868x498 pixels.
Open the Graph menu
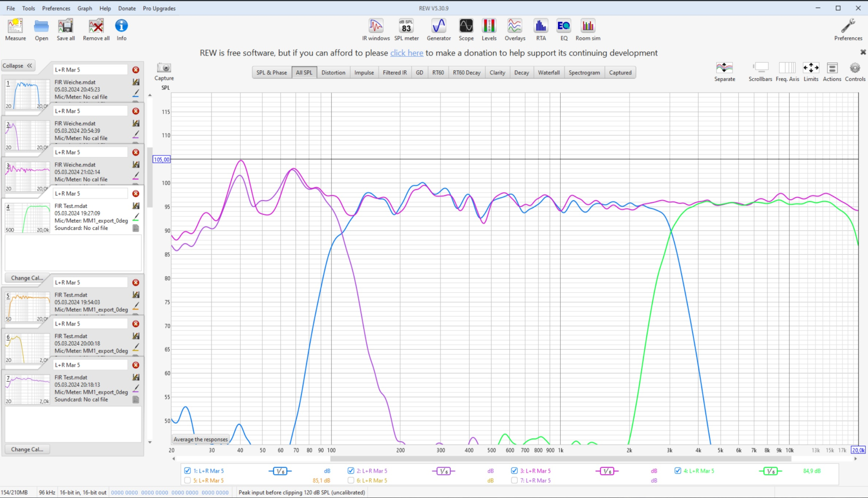(x=85, y=8)
